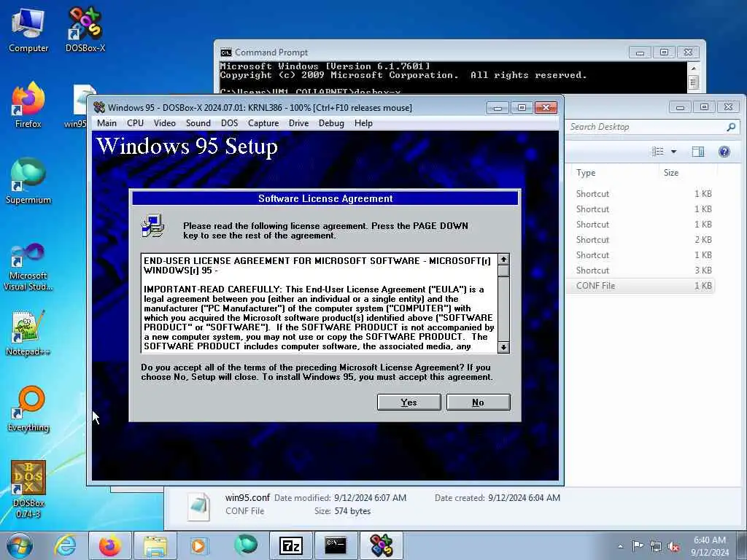The height and width of the screenshot is (560, 747).
Task: Accept the license by clicking Yes
Action: (x=409, y=402)
